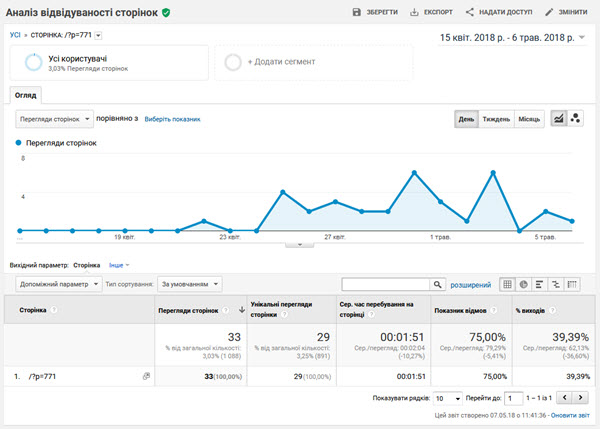
Task: Expand the date range selector
Action: pyautogui.click(x=512, y=38)
